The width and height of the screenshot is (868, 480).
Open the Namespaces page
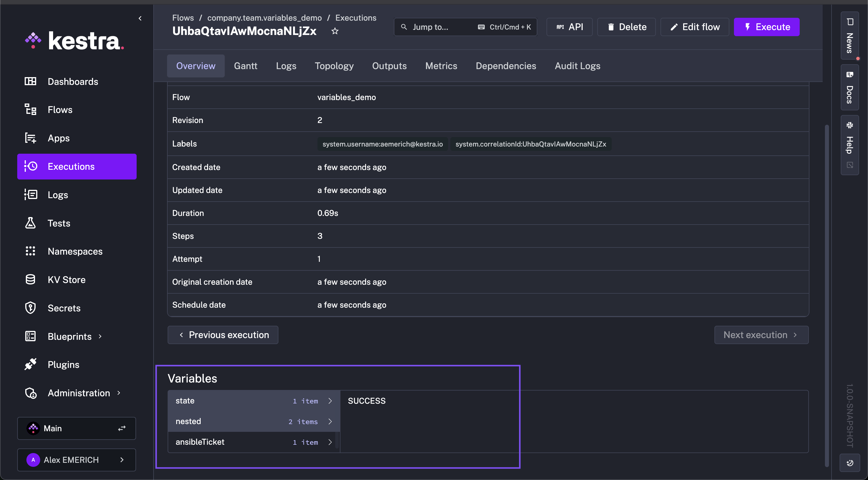click(x=75, y=251)
